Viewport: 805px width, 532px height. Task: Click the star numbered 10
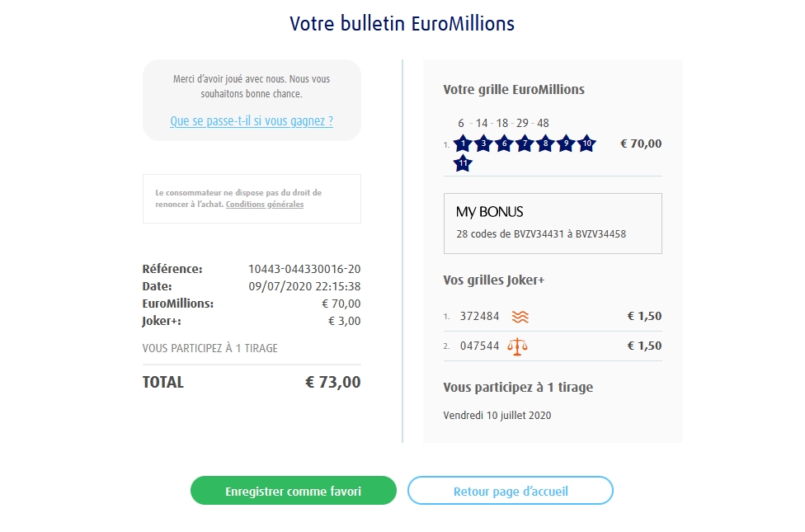[586, 144]
